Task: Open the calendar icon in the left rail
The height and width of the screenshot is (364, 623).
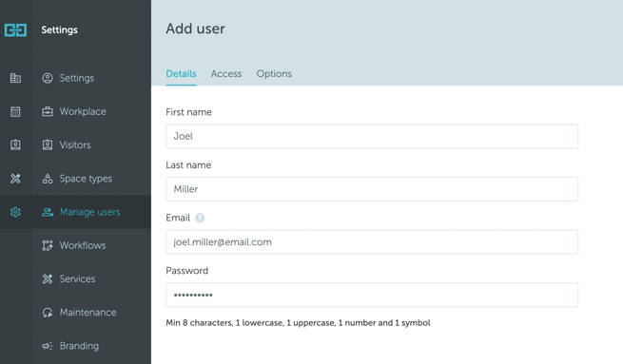Action: pyautogui.click(x=15, y=111)
